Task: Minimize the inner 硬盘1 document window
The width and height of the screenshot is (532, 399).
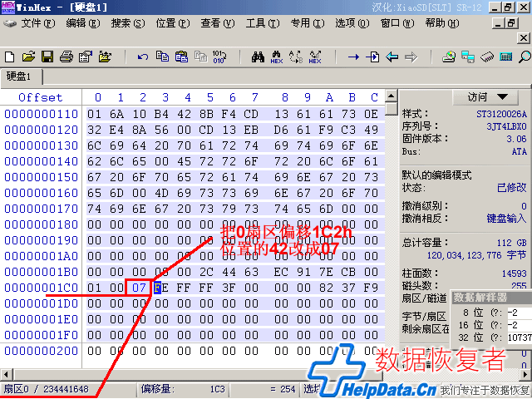Action: 498,23
